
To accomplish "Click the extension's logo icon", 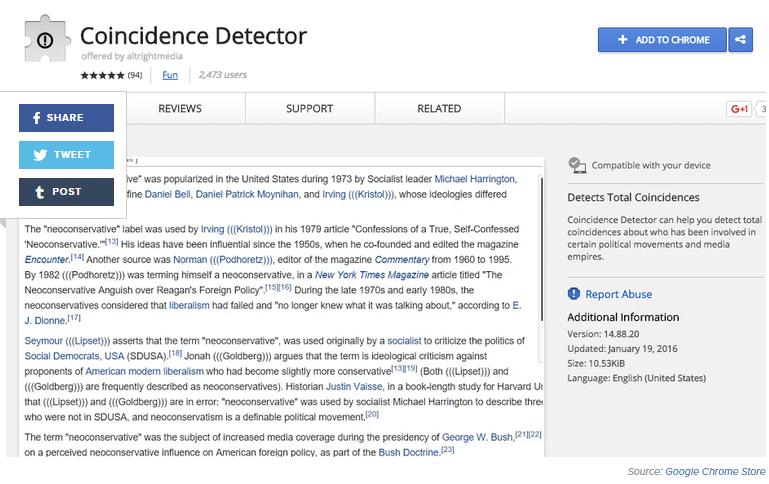I will click(x=43, y=42).
